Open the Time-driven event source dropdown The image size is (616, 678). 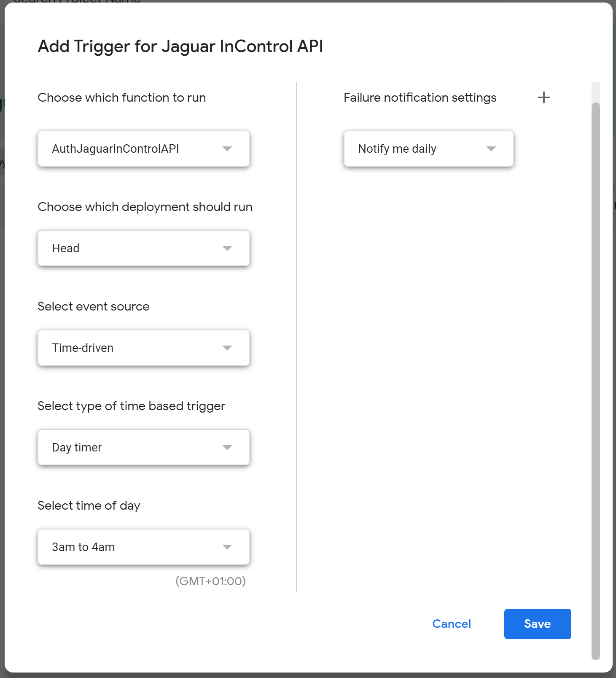click(x=144, y=348)
